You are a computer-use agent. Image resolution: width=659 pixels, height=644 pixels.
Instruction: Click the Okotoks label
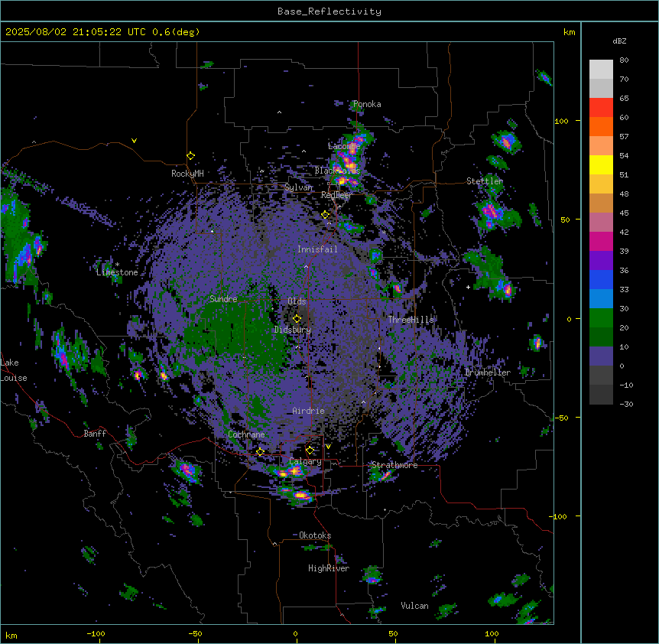(x=315, y=535)
